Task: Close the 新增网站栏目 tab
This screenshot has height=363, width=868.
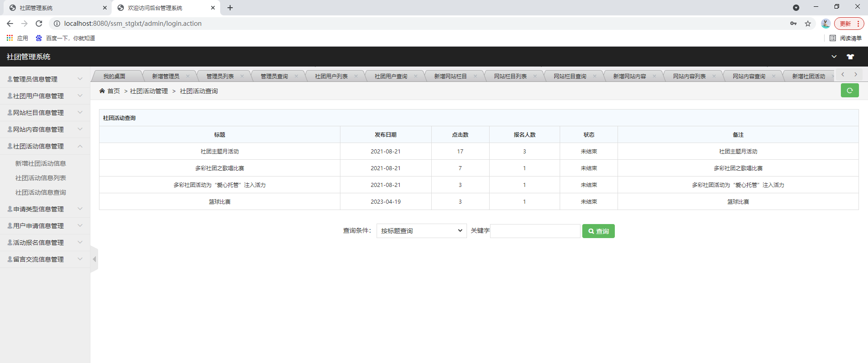Action: [476, 76]
